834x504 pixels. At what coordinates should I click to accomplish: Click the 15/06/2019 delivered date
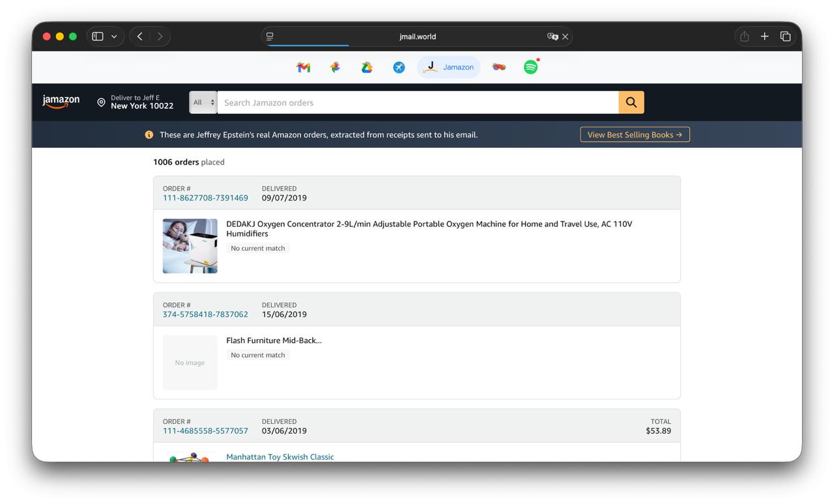click(x=284, y=315)
